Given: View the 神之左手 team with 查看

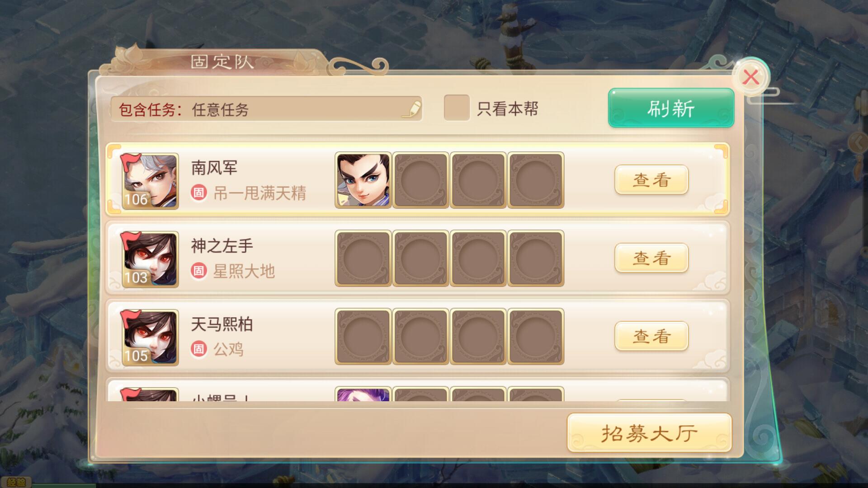Looking at the screenshot, I should pyautogui.click(x=651, y=258).
